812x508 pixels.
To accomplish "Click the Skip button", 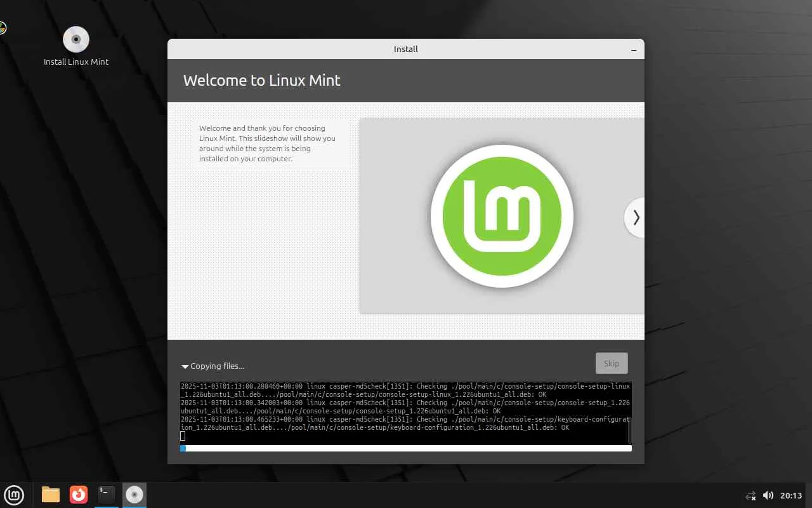I will [x=612, y=364].
